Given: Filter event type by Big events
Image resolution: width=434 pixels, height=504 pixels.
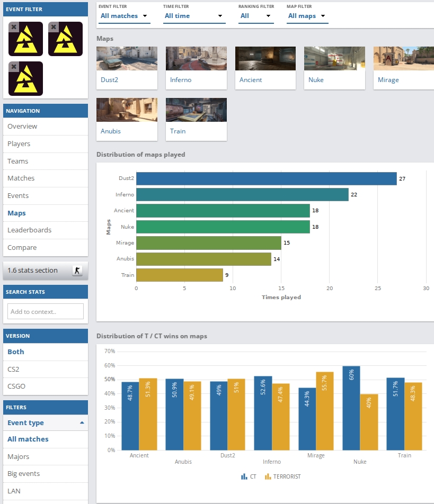Looking at the screenshot, I should click(46, 473).
